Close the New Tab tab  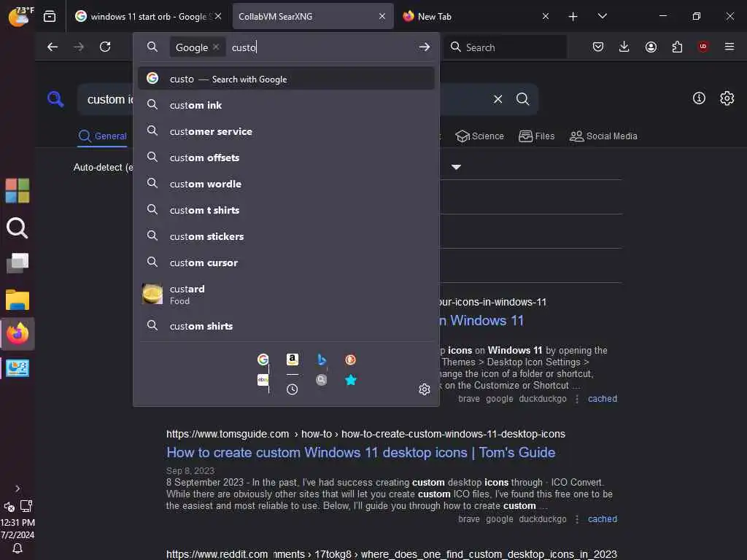coord(546,16)
